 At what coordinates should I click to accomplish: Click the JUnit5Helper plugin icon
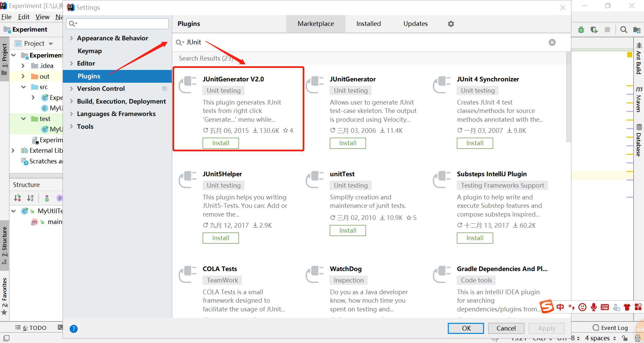pos(188,180)
